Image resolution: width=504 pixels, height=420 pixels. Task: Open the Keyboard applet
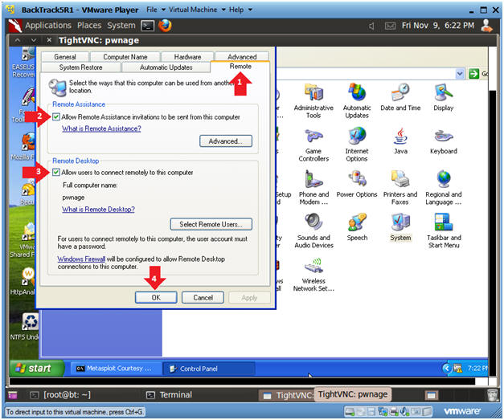(443, 141)
